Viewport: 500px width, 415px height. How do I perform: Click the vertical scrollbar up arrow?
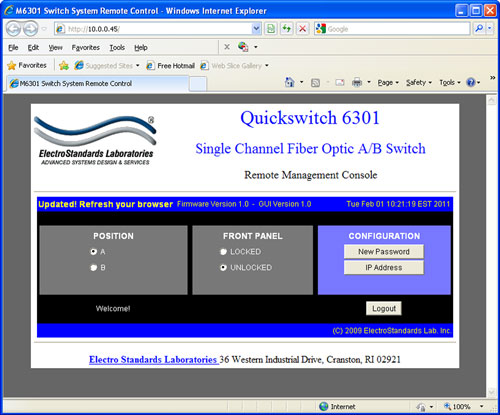pyautogui.click(x=492, y=100)
